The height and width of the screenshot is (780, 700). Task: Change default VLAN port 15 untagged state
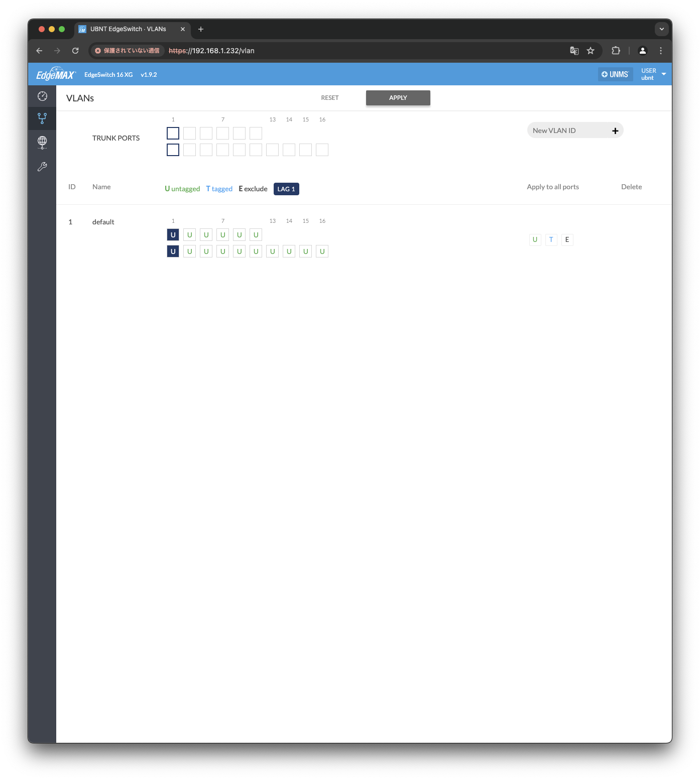[x=305, y=251]
